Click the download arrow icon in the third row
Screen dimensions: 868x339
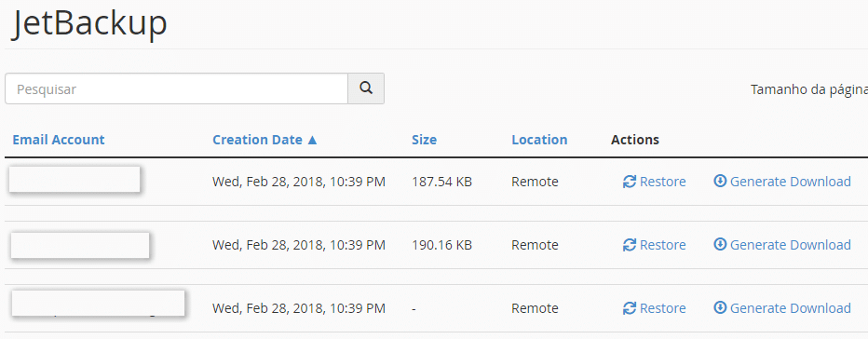click(x=720, y=307)
